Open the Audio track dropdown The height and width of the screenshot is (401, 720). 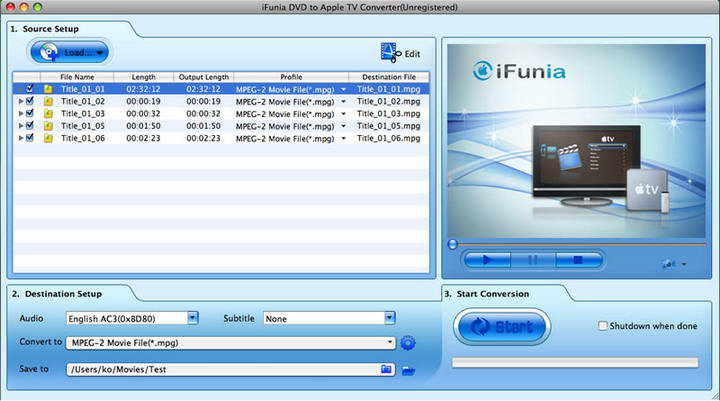tap(192, 318)
